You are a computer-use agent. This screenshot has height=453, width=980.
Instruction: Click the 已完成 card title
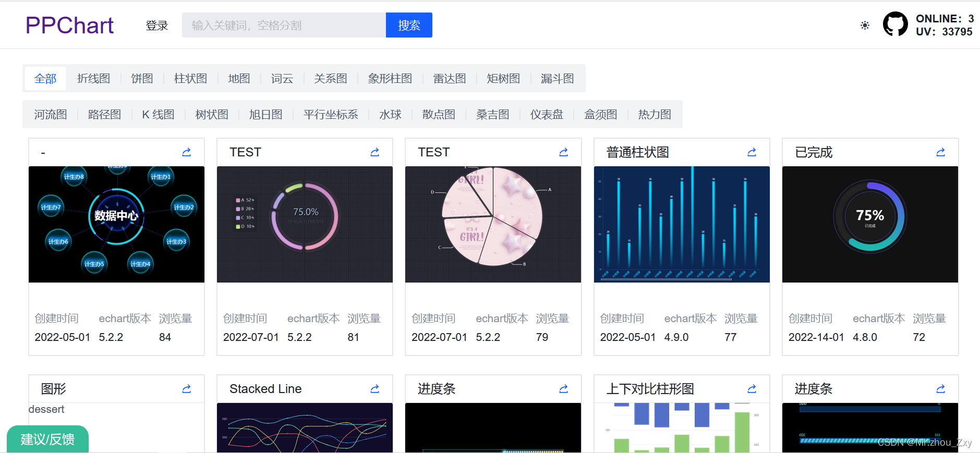814,152
